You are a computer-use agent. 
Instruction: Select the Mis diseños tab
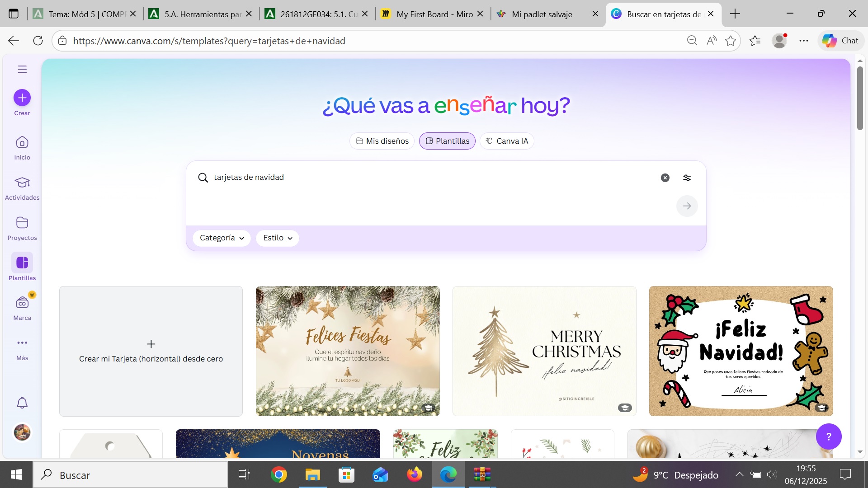[382, 141]
